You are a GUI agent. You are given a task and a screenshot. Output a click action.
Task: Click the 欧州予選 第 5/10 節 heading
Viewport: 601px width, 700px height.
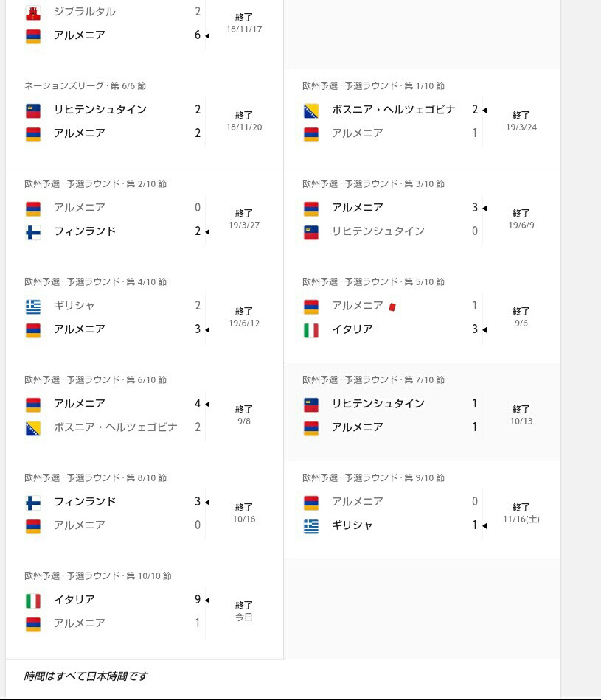(374, 281)
